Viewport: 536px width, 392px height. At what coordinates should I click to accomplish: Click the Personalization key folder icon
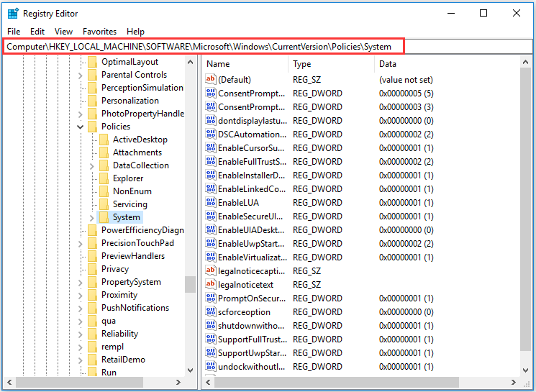click(92, 101)
